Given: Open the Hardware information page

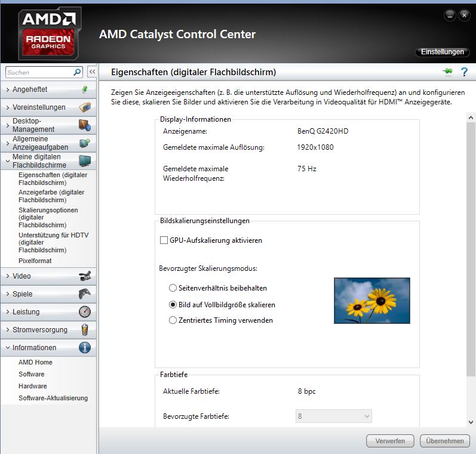Looking at the screenshot, I should point(32,386).
